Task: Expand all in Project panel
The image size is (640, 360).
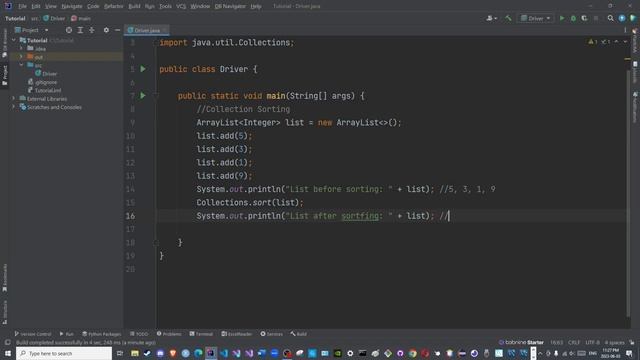Action: tap(80, 30)
